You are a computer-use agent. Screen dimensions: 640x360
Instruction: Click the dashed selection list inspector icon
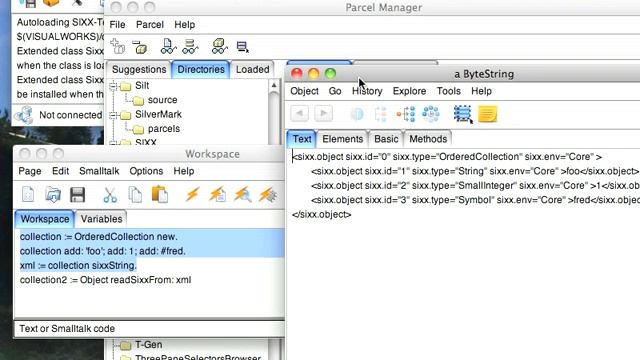click(x=463, y=114)
